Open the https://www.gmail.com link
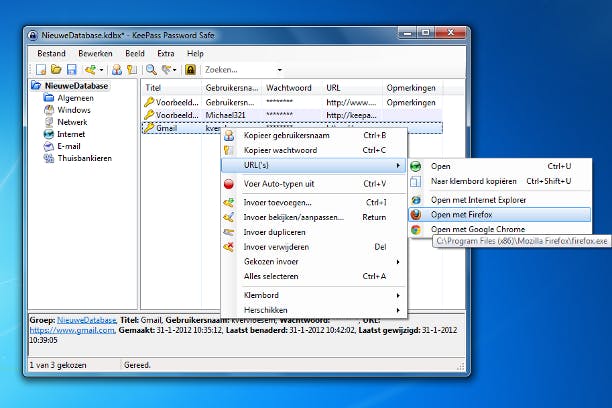Image resolution: width=612 pixels, height=408 pixels. coord(72,330)
